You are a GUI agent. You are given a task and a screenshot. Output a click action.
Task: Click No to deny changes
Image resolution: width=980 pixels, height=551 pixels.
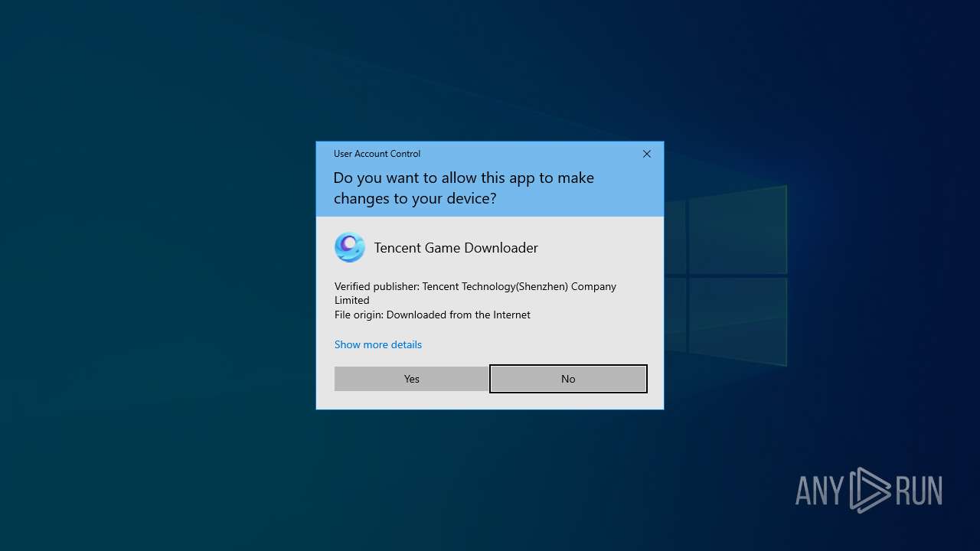568,379
